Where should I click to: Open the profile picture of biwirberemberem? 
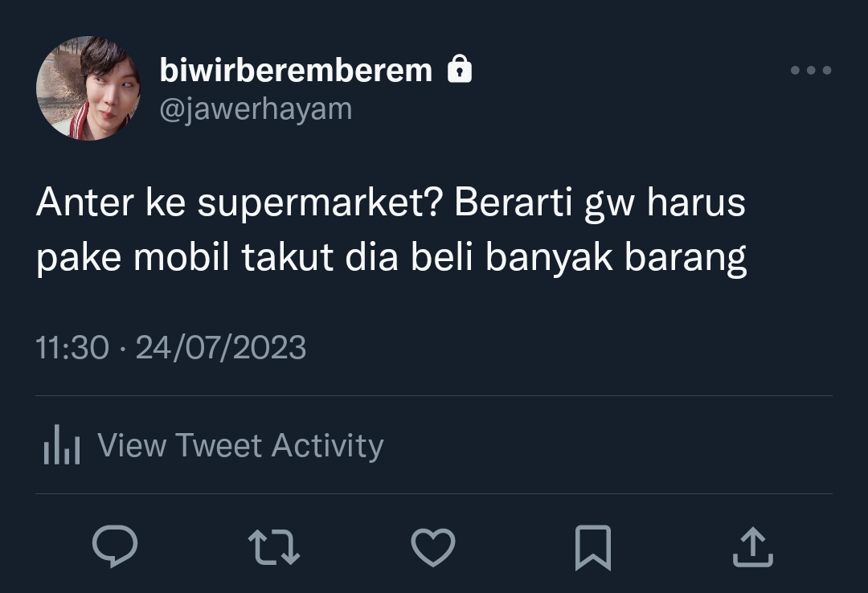pyautogui.click(x=88, y=88)
